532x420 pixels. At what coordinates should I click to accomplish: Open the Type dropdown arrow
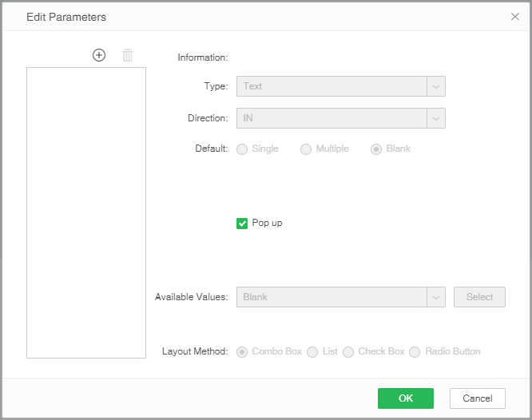pos(436,86)
